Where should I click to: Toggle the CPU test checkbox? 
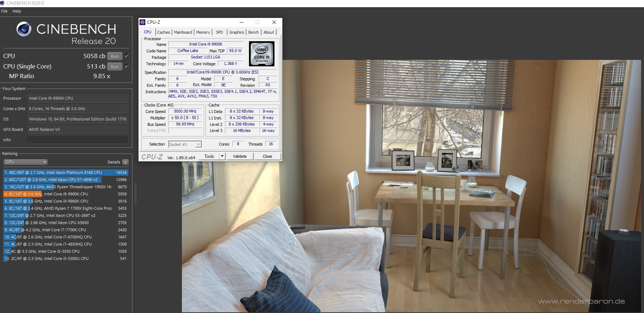[127, 56]
